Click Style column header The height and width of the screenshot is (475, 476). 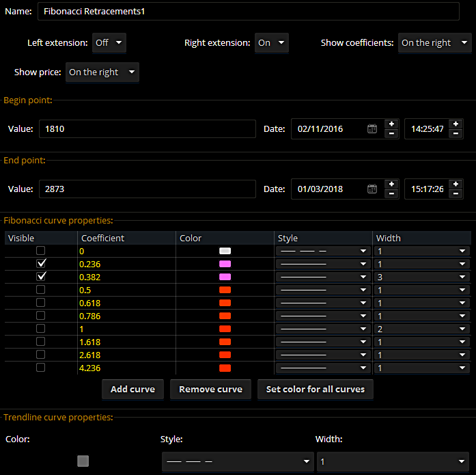click(323, 238)
